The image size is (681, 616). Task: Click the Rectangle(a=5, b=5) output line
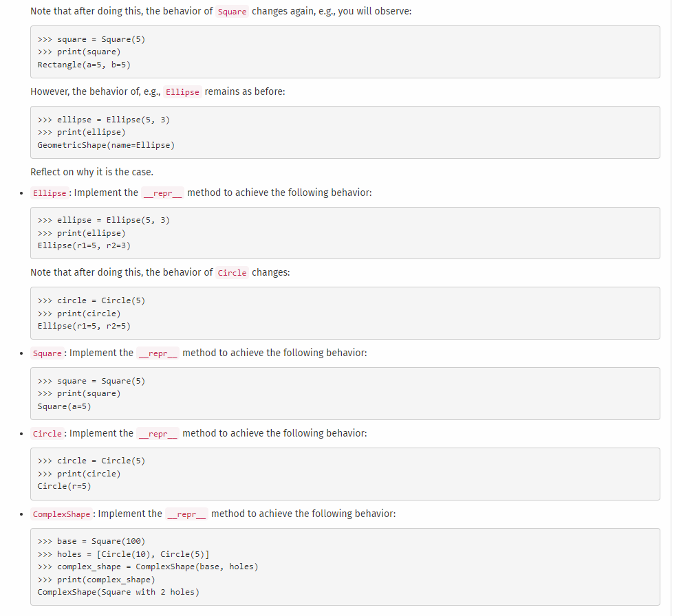pos(83,64)
